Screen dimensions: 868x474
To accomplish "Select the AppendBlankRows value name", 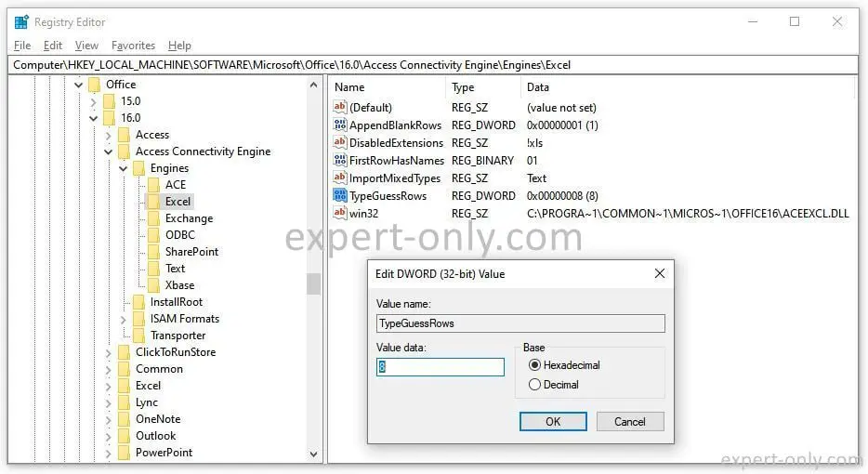I will click(x=395, y=125).
